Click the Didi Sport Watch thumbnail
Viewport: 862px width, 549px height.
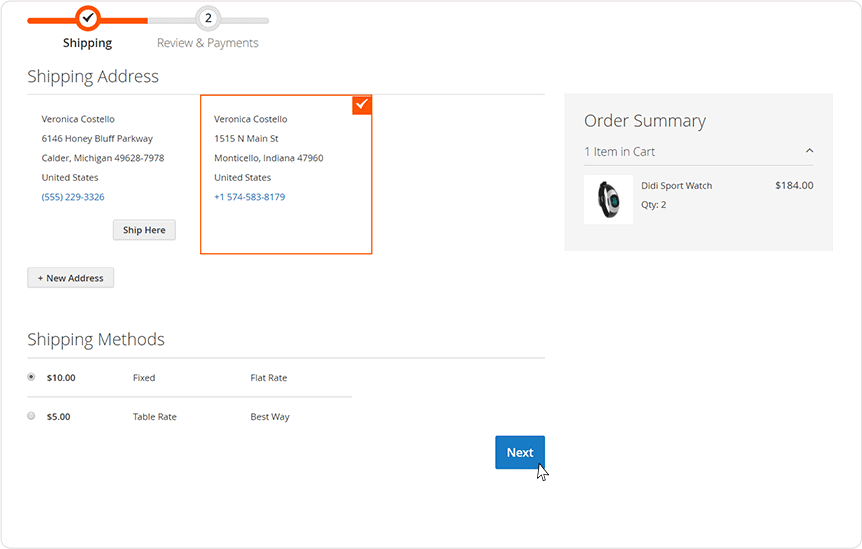608,198
